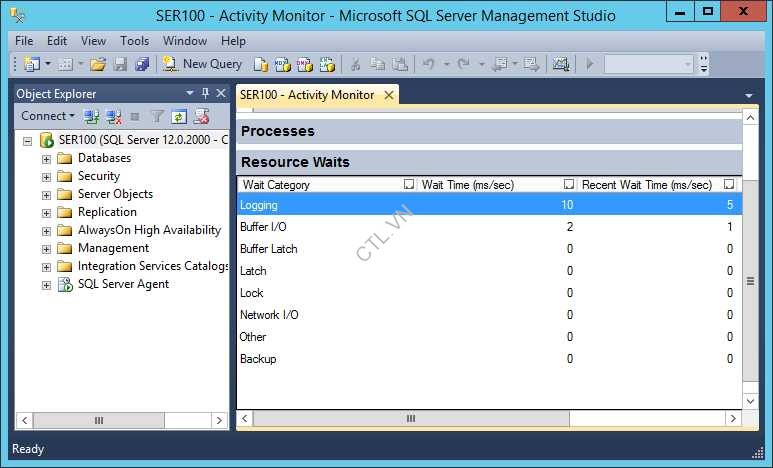
Task: Click the Add New Item toolbar icon
Action: (x=66, y=64)
